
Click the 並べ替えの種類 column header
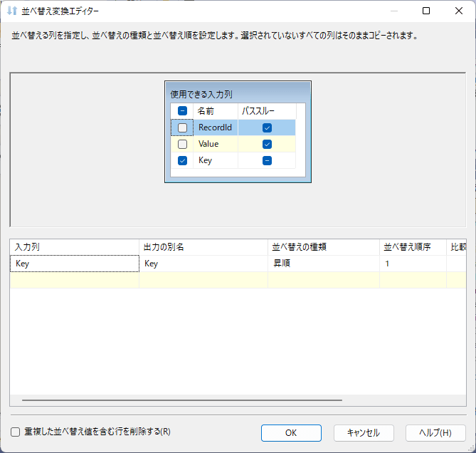[324, 247]
